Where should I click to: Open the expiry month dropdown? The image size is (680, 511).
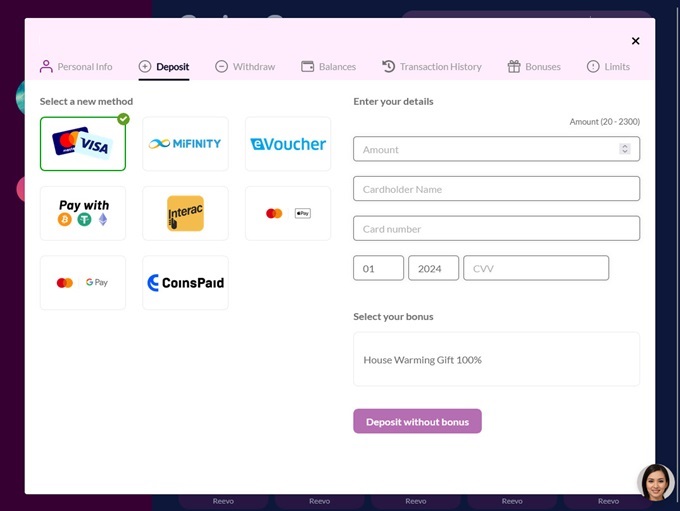point(378,268)
